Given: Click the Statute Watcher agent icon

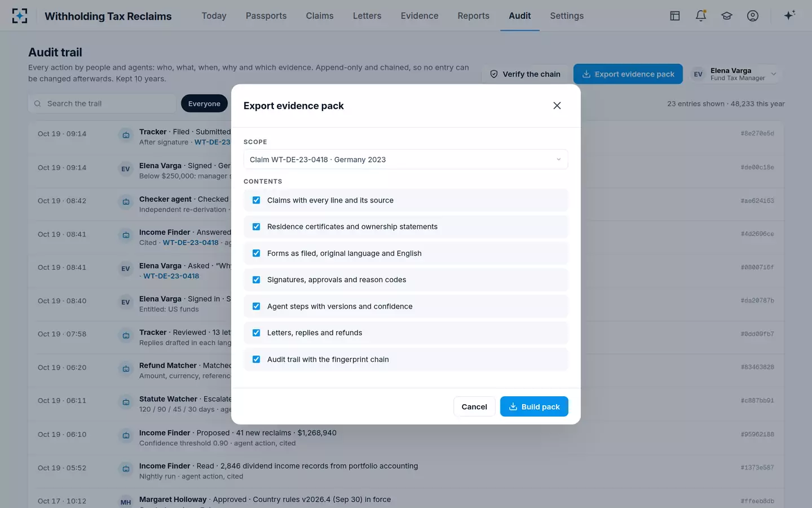Looking at the screenshot, I should click(126, 402).
